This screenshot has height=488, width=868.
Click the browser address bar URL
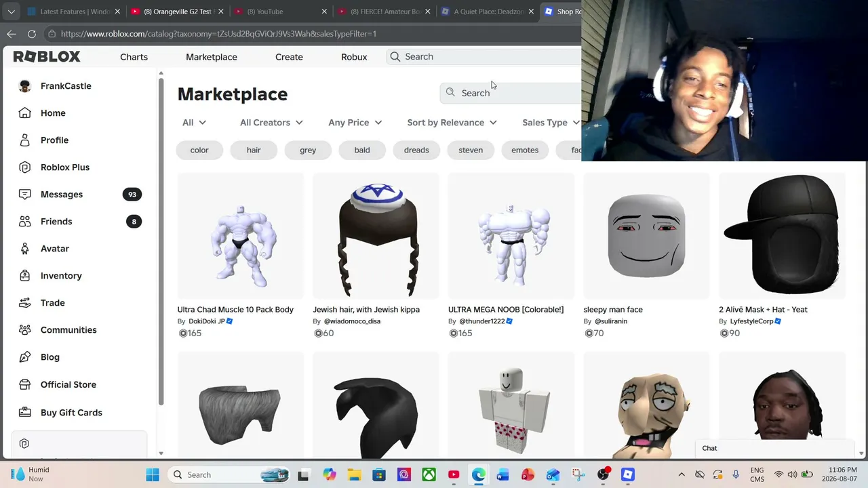coord(218,34)
